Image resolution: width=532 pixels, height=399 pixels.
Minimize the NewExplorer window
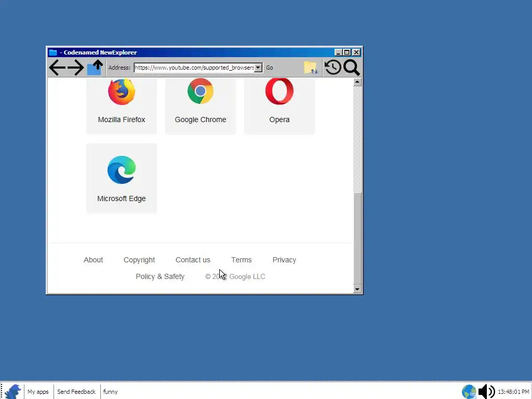338,52
